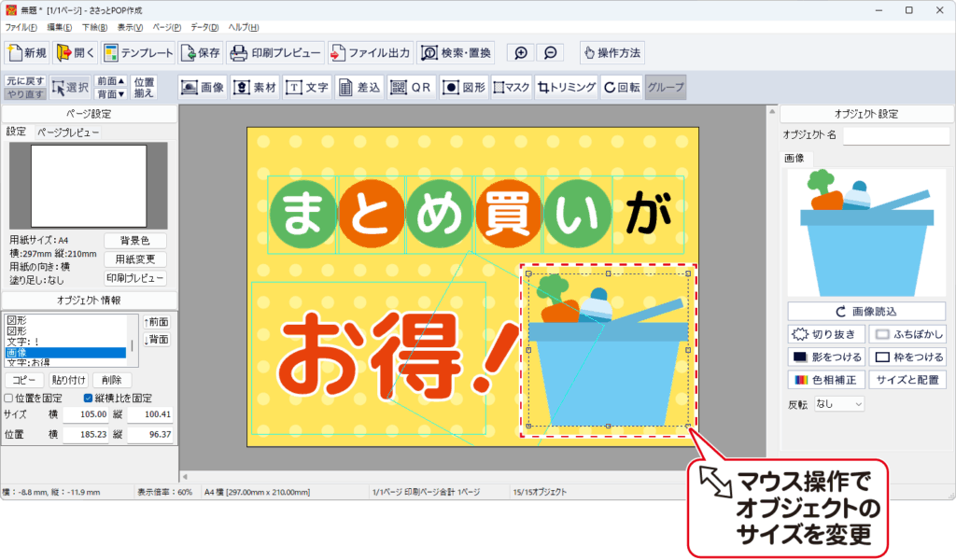Click the 回転 rotate tool
Image resolution: width=956 pixels, height=560 pixels.
(622, 87)
